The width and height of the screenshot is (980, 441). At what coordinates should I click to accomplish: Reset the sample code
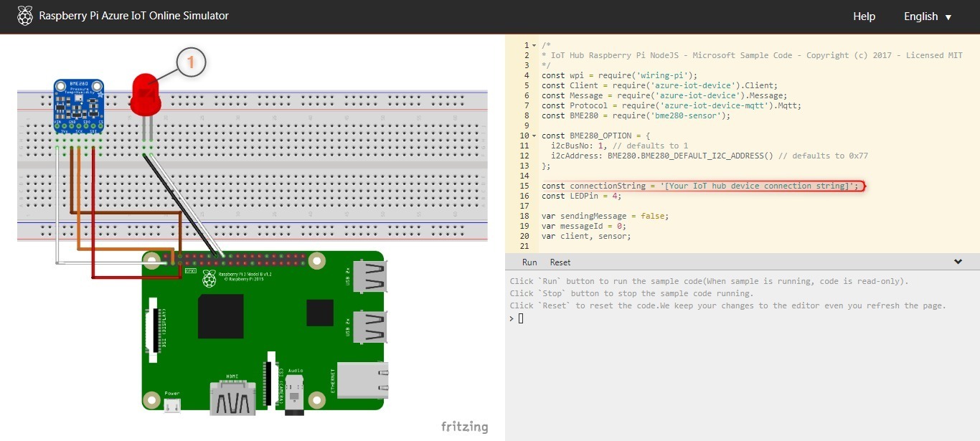pos(560,262)
